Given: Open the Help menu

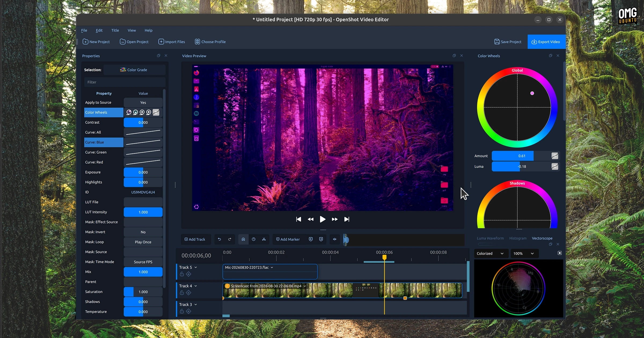Looking at the screenshot, I should (x=148, y=30).
